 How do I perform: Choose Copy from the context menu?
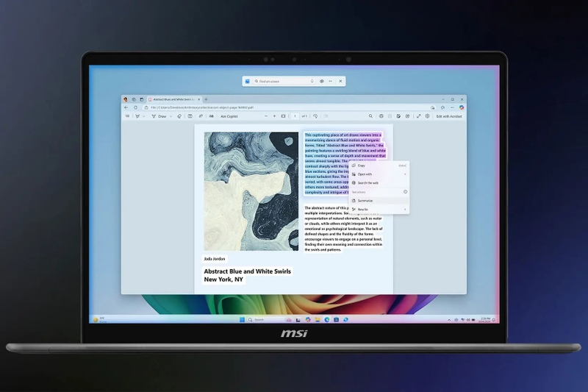tap(379, 165)
